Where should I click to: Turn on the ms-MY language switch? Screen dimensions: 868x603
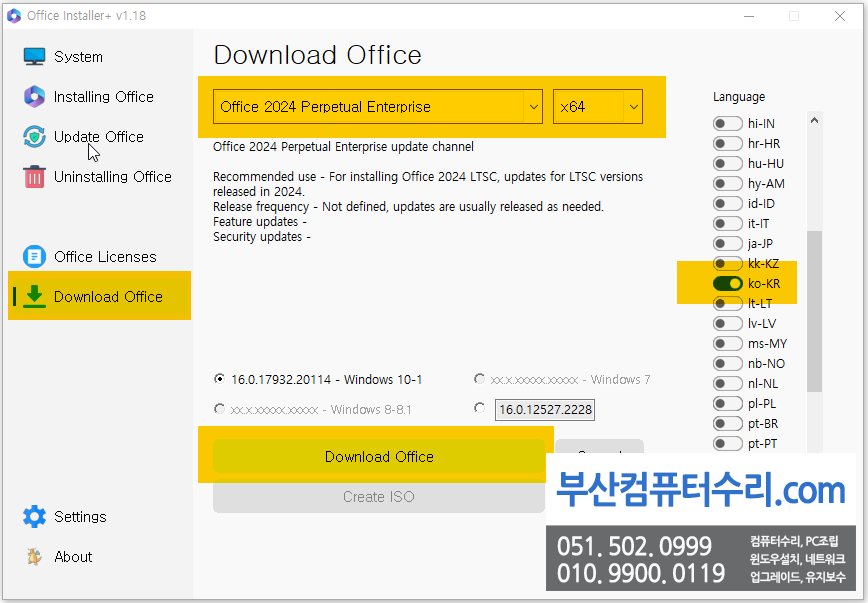click(727, 343)
